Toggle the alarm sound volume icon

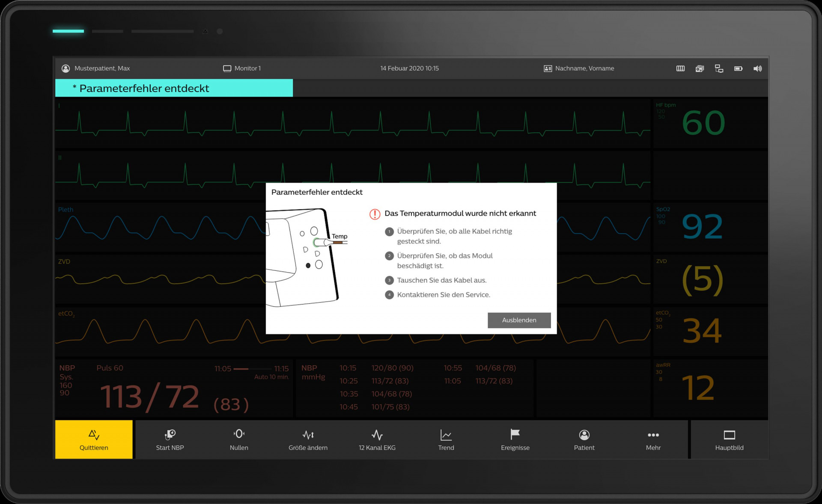click(757, 68)
